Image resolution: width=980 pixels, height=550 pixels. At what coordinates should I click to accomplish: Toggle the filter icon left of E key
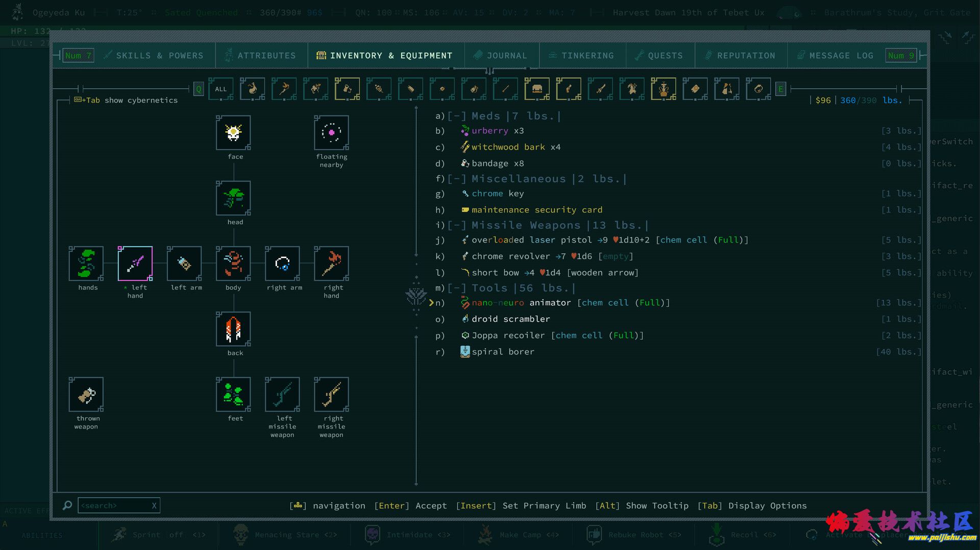758,89
